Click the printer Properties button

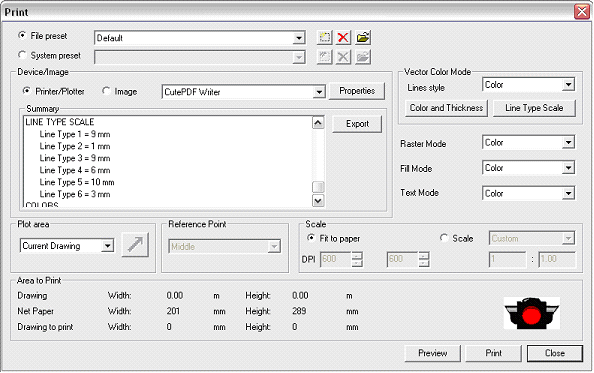(x=357, y=91)
